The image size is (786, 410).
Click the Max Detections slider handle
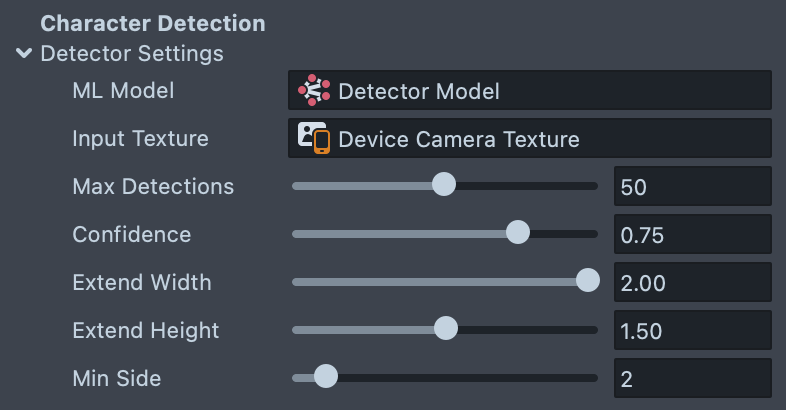click(443, 185)
